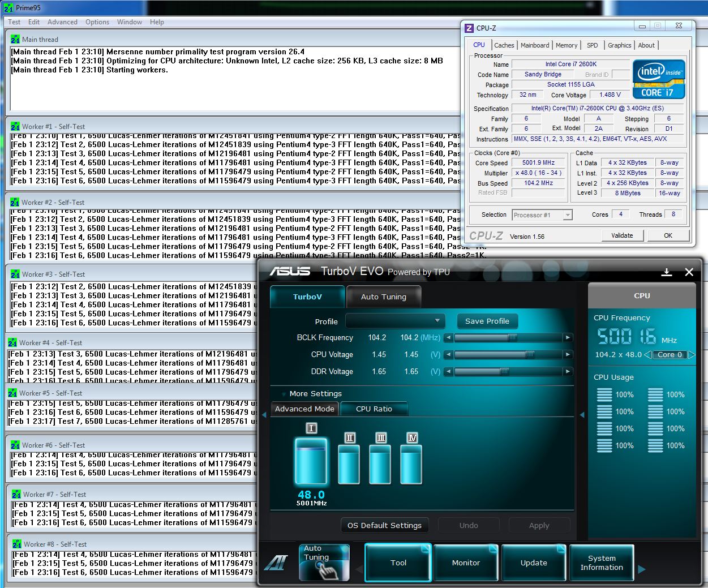Open the Tool section in TurboV EVO
This screenshot has width=708, height=588.
pos(398,563)
